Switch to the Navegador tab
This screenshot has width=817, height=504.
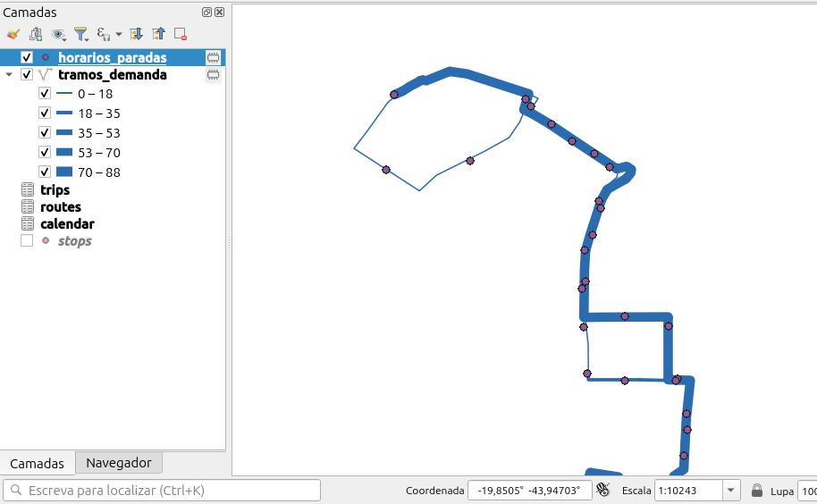coord(119,462)
